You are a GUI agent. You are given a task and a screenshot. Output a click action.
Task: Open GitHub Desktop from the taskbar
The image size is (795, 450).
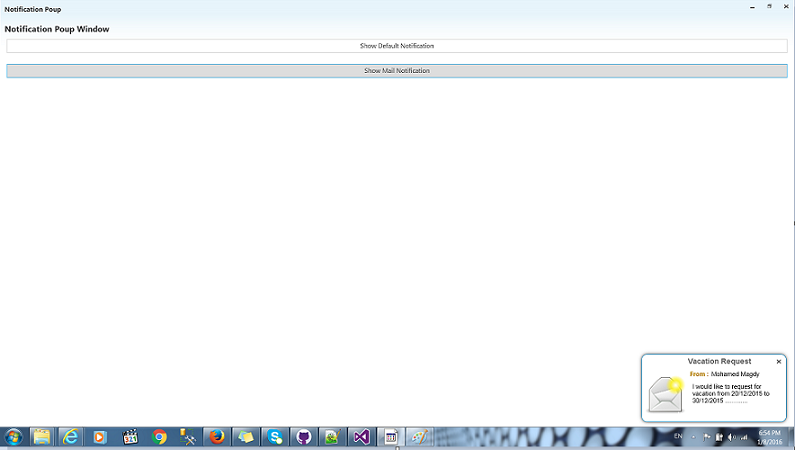(x=304, y=437)
